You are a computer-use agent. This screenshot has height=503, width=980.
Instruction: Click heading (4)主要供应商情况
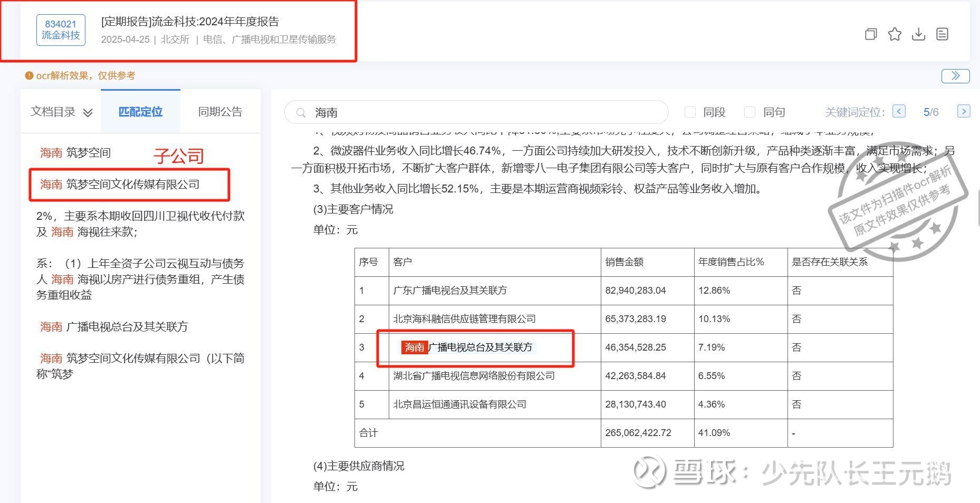click(x=359, y=466)
